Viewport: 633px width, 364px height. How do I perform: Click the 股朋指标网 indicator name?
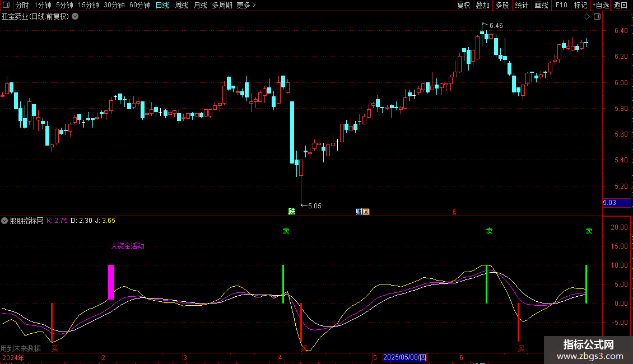(x=27, y=221)
